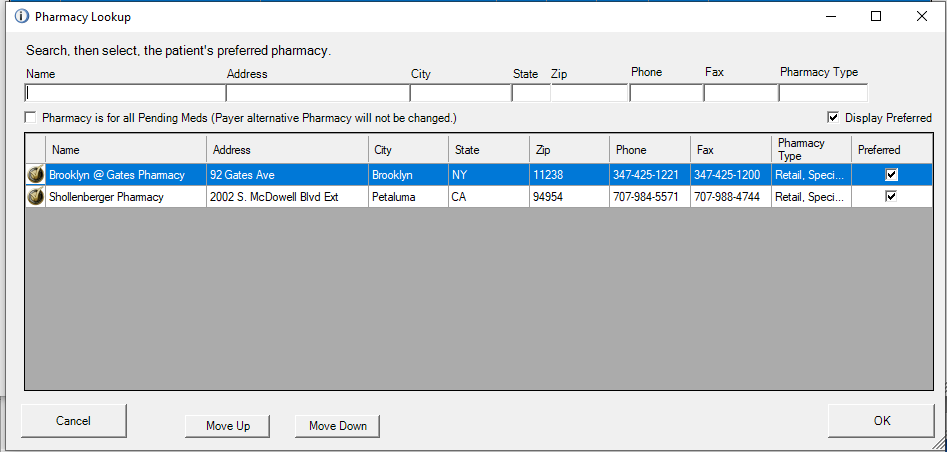Click the Pharmacy Type column header
This screenshot has height=452, width=947.
coord(811,150)
